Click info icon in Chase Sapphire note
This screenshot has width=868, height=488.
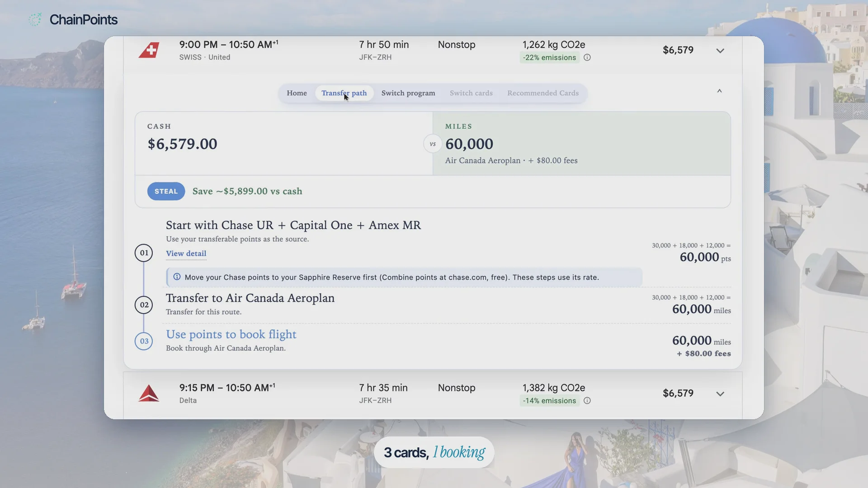[x=177, y=277]
